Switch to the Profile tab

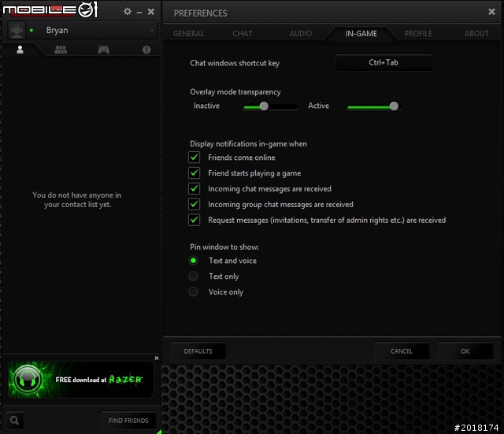click(418, 33)
